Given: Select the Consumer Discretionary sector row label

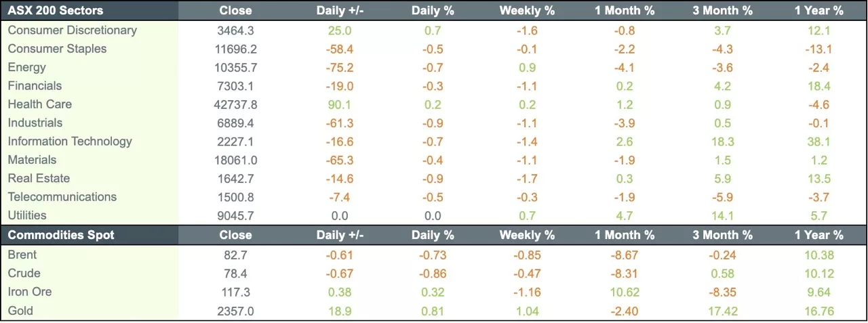Looking at the screenshot, I should click(x=72, y=30).
